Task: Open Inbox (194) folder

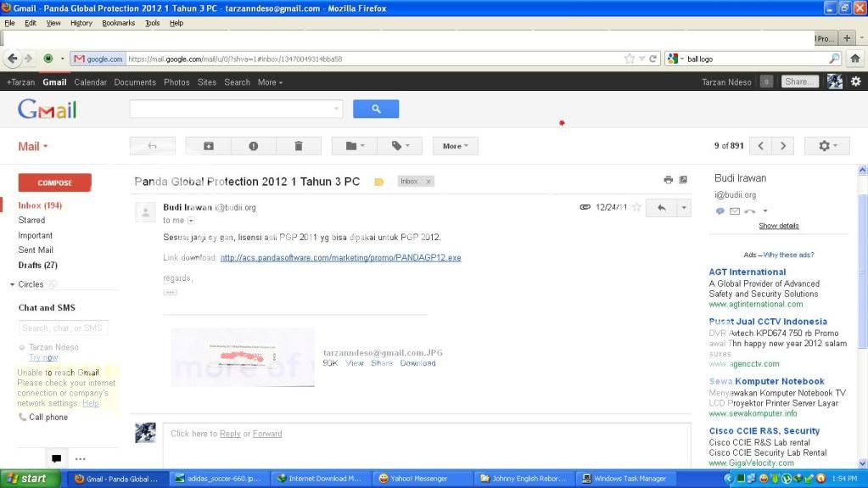Action: (x=40, y=205)
